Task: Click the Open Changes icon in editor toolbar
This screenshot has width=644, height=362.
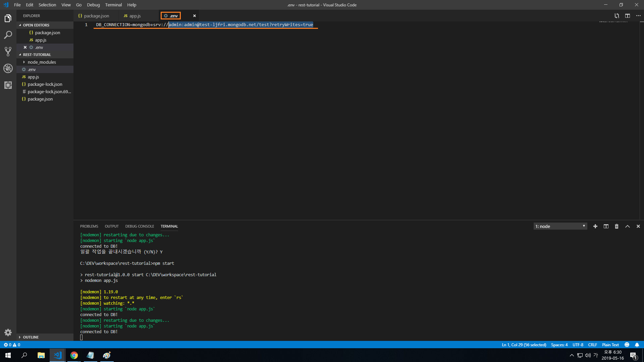Action: click(x=616, y=16)
